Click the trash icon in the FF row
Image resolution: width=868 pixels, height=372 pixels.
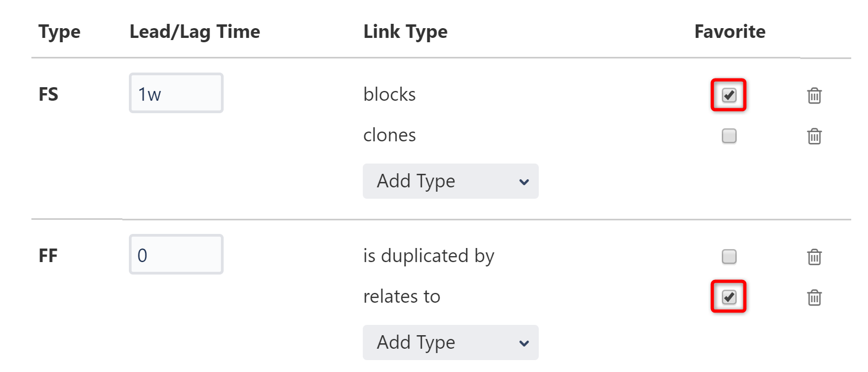click(x=814, y=258)
